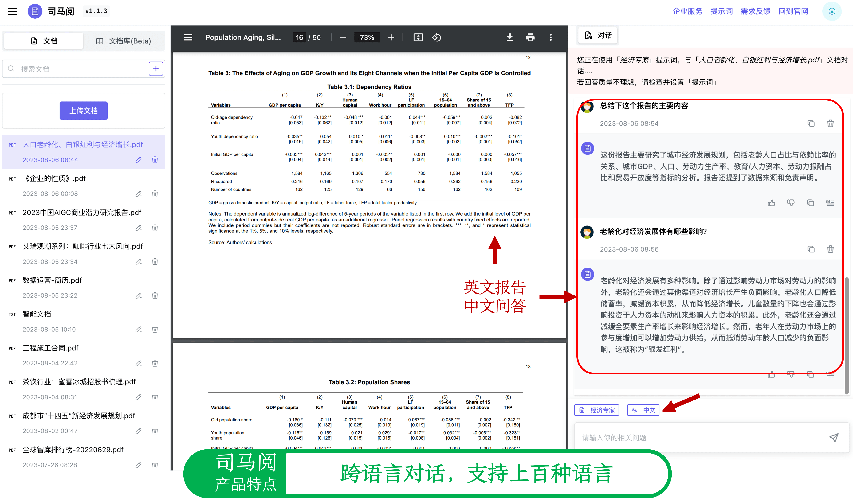Open PDF viewer more options menu

(x=551, y=37)
